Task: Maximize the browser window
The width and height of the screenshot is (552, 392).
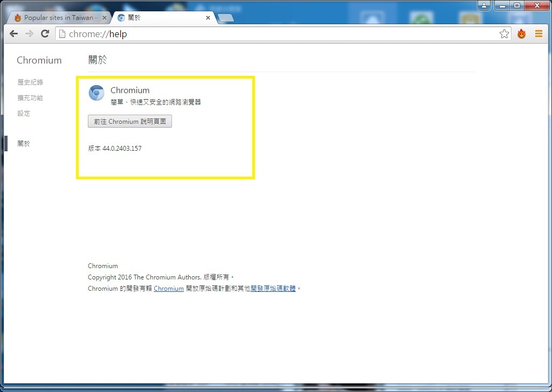Action: click(x=517, y=5)
